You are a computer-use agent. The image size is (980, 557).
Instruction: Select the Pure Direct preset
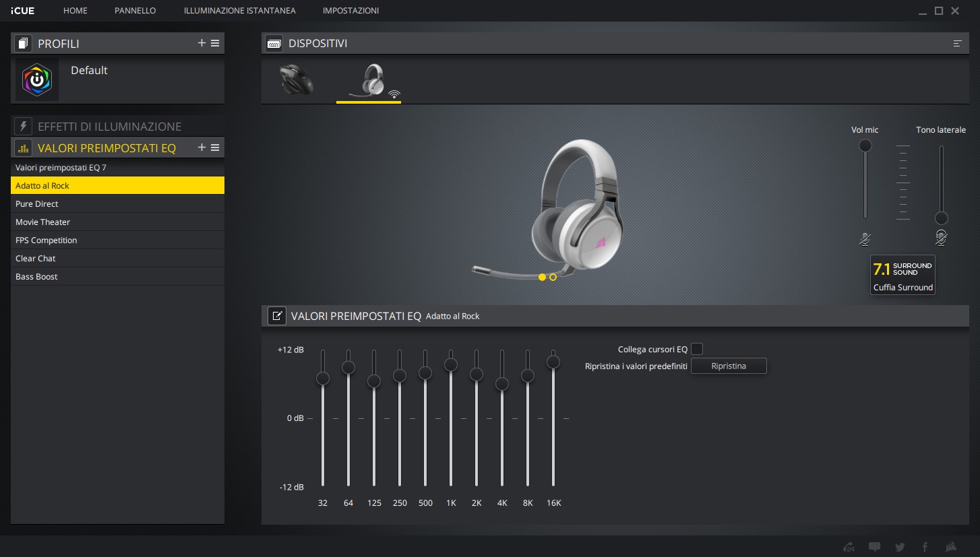[x=117, y=204]
